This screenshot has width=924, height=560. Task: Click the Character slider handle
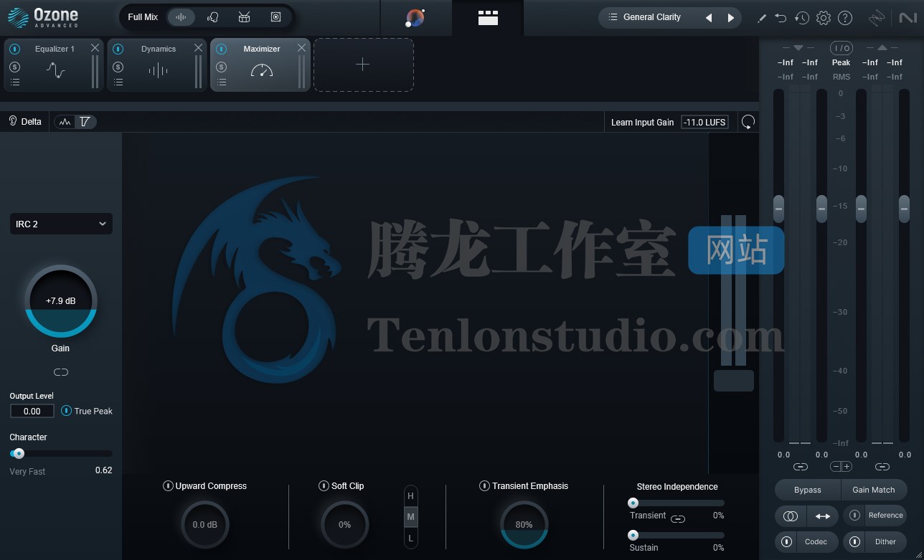pyautogui.click(x=19, y=453)
